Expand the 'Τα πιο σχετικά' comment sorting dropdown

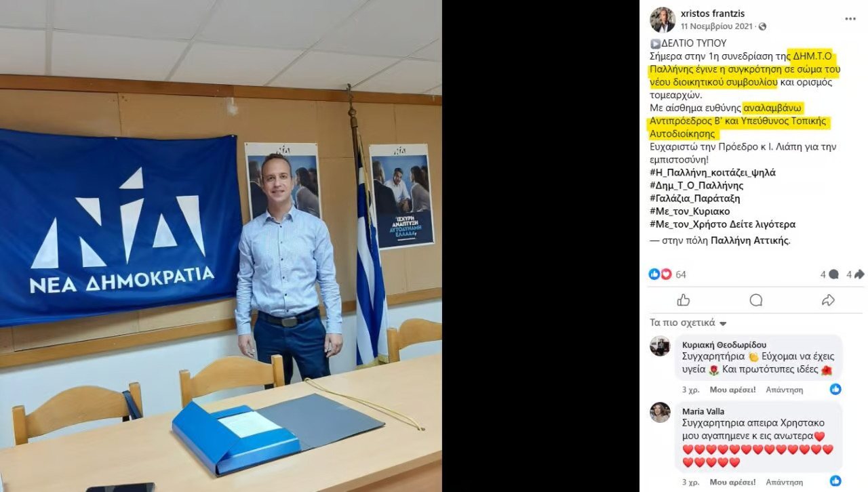pos(688,323)
